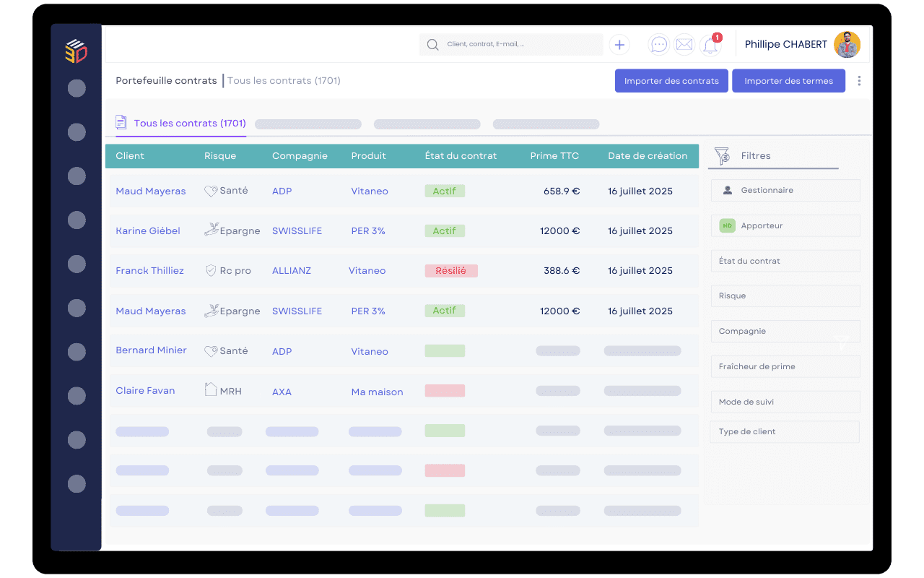The height and width of the screenshot is (578, 924).
Task: Click the plus icon beside search bar
Action: coord(619,45)
